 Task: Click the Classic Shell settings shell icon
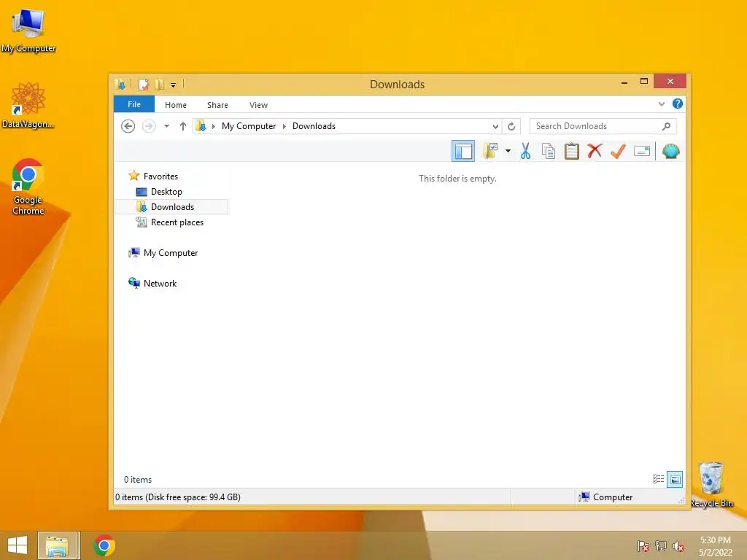(671, 152)
